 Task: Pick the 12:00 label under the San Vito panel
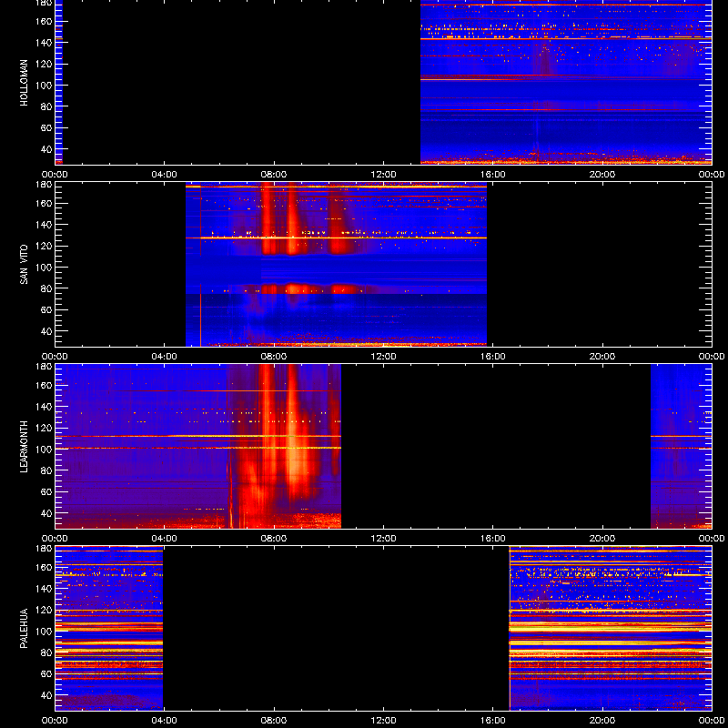[x=383, y=357]
